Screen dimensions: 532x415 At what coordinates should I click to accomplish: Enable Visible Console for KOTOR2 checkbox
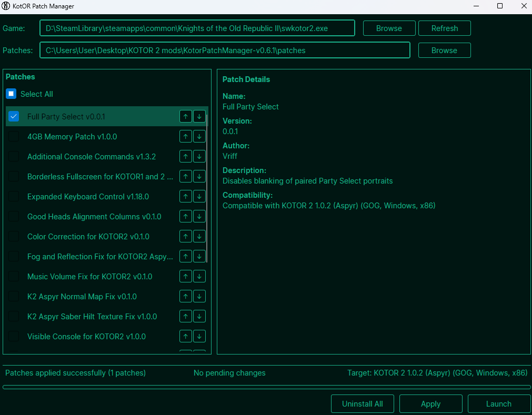[x=14, y=336]
